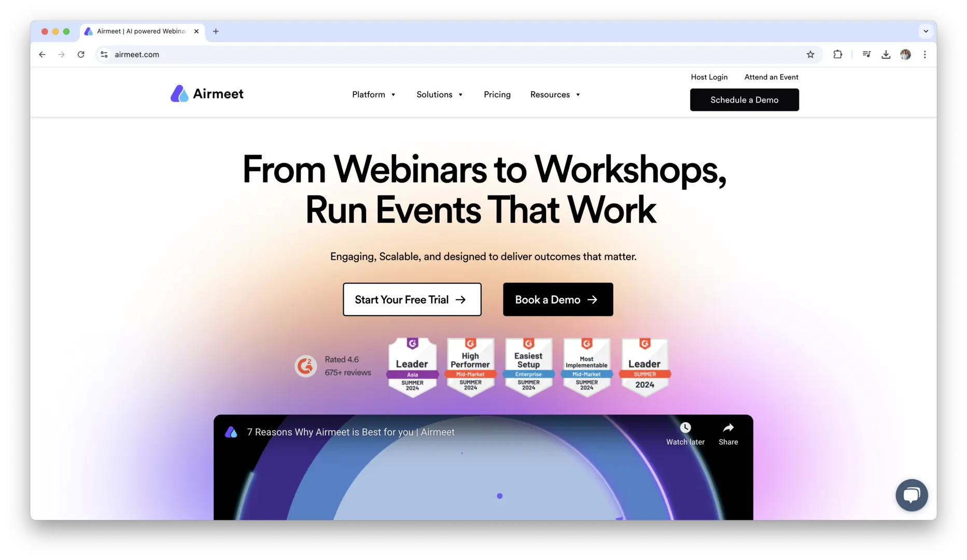The height and width of the screenshot is (560, 967).
Task: Click Start Your Free Trial
Action: (x=412, y=300)
